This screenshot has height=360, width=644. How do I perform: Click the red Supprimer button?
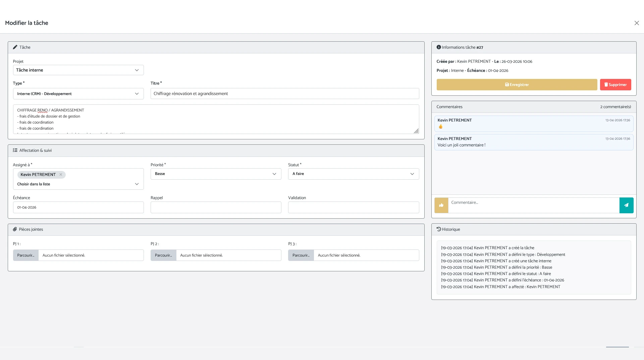tap(615, 85)
